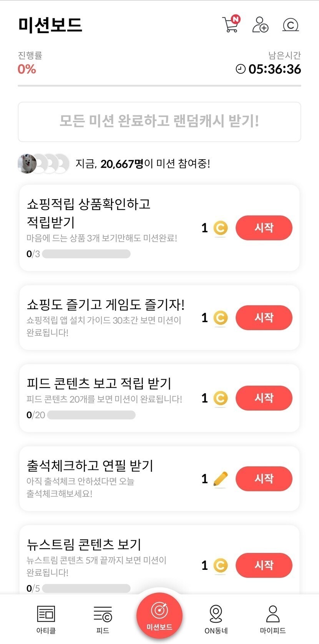Start the 뉴스트림 콘텐츠 보기 mission
Screen dimensions: 319x644
pos(264,565)
